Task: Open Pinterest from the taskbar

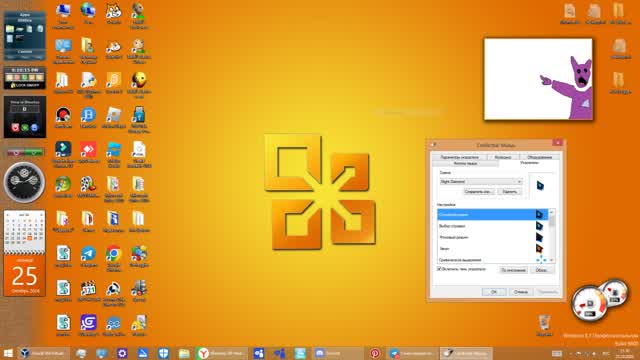Action: point(375,353)
